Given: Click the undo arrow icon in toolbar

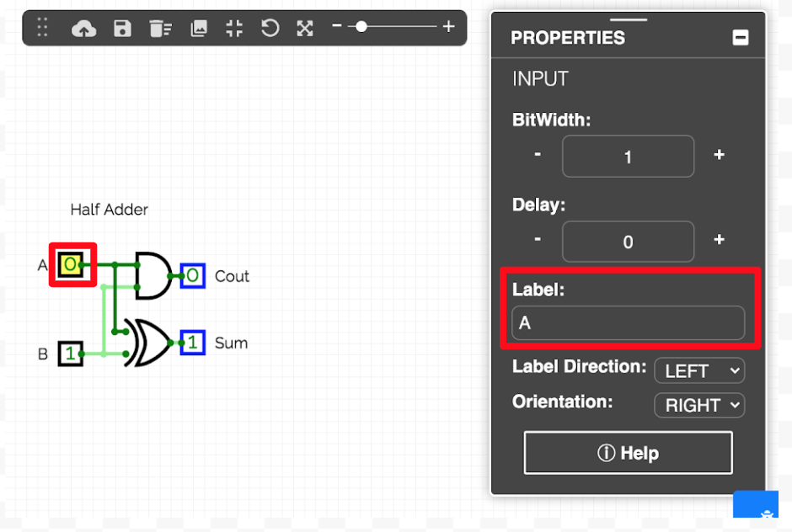Looking at the screenshot, I should tap(270, 29).
